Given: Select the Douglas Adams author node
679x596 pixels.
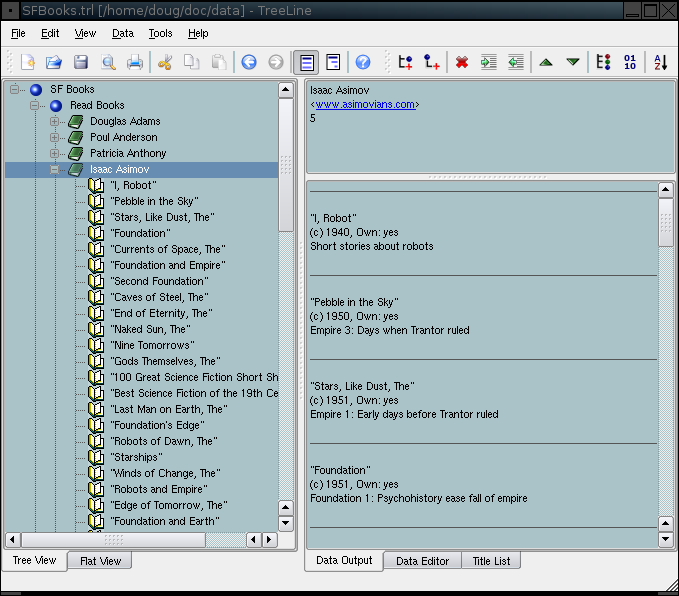Looking at the screenshot, I should [x=125, y=121].
